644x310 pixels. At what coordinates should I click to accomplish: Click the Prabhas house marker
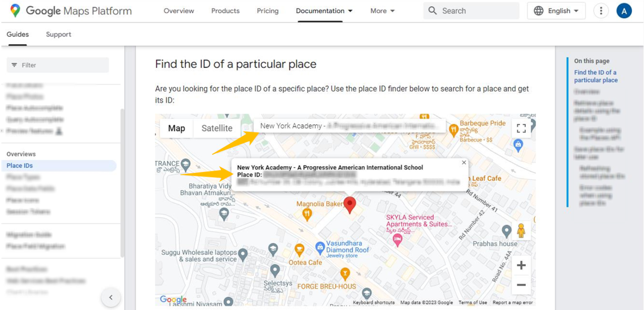506,231
